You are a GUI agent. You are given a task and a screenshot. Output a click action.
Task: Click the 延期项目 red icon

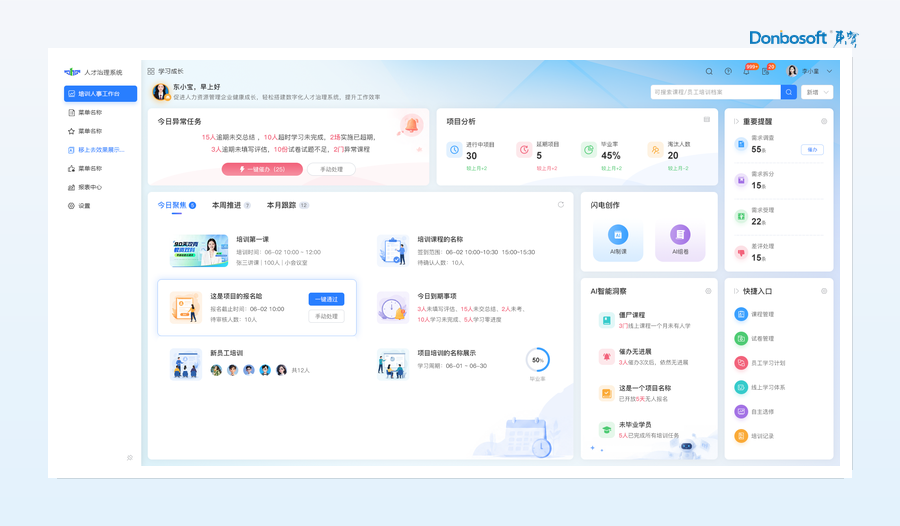click(524, 150)
